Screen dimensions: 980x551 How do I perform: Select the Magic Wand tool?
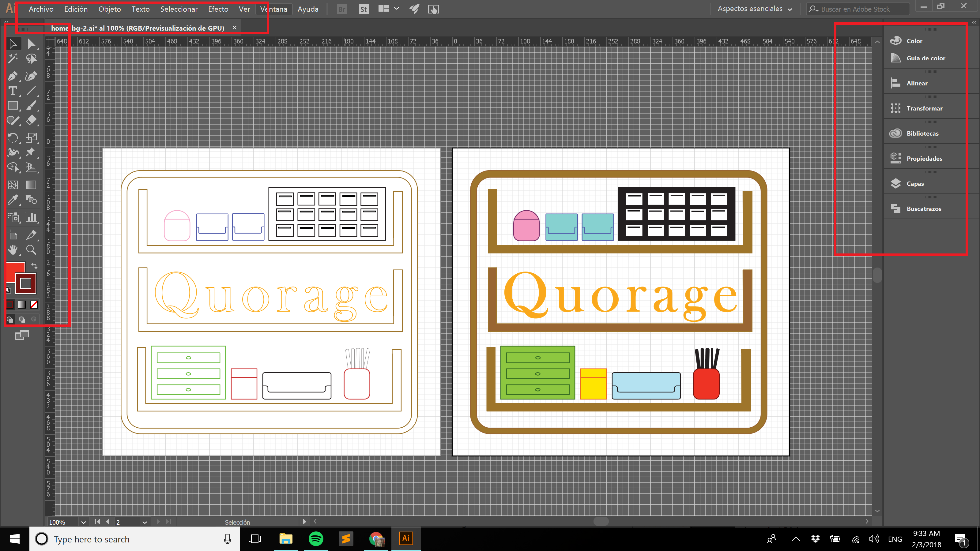click(x=12, y=58)
